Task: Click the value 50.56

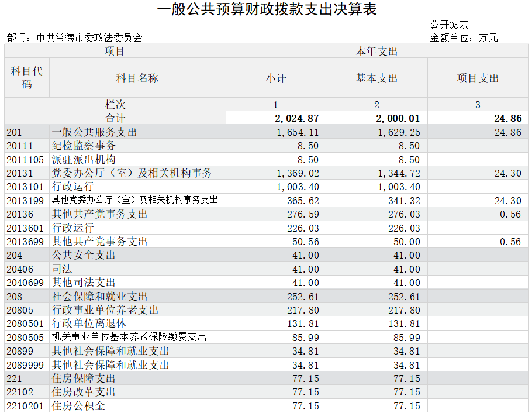Action: [306, 242]
